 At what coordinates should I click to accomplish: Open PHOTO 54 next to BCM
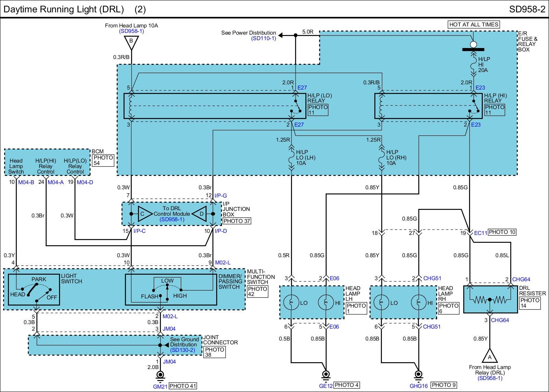pos(103,160)
